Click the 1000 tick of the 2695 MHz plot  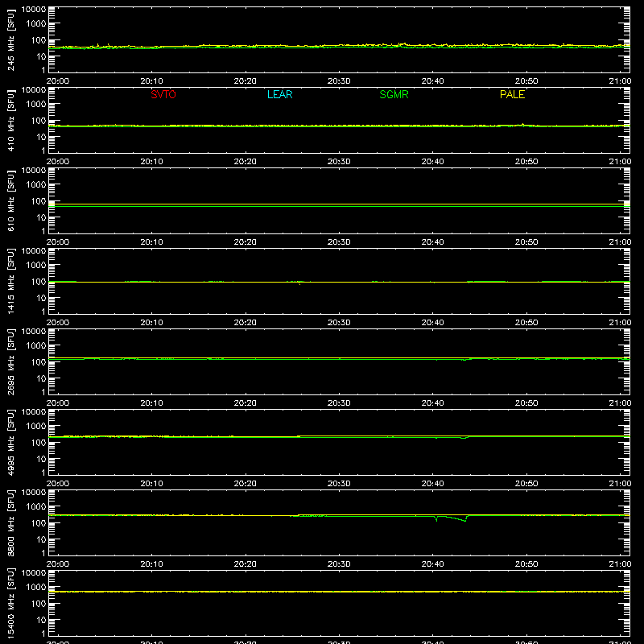click(x=36, y=345)
